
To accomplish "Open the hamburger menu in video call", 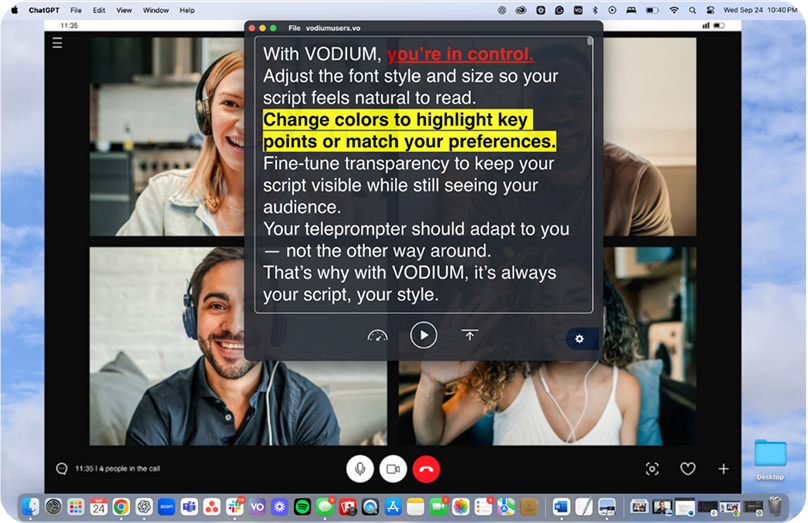I will pyautogui.click(x=57, y=43).
